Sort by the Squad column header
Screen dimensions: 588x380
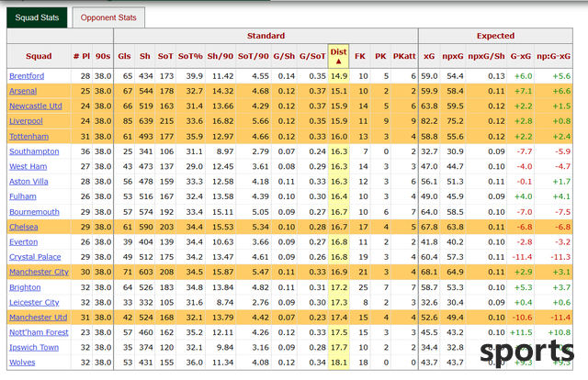point(39,56)
